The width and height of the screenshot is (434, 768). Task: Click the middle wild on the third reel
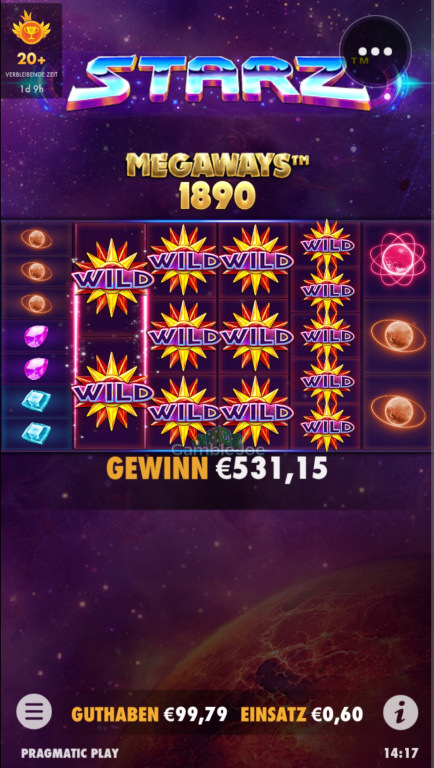pyautogui.click(x=183, y=336)
